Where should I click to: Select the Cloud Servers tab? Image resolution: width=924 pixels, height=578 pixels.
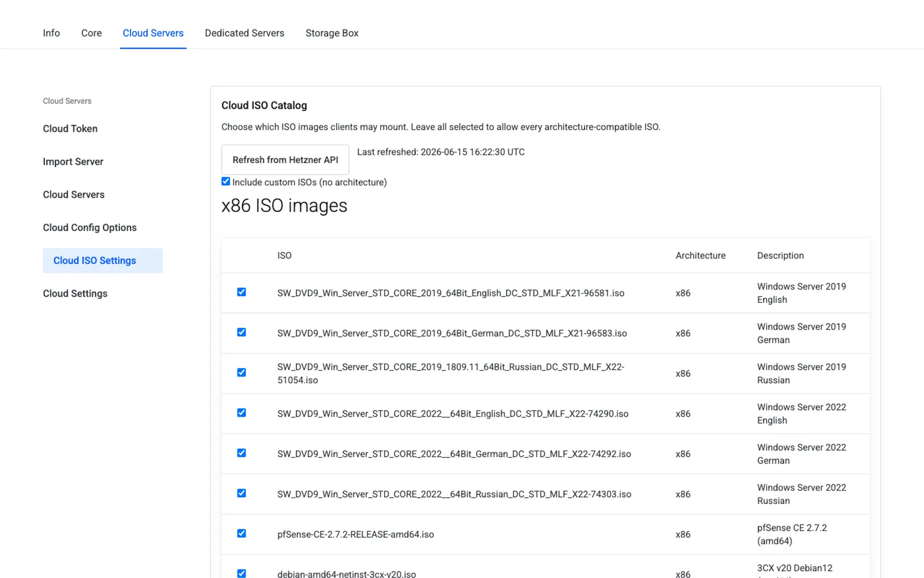coord(153,33)
